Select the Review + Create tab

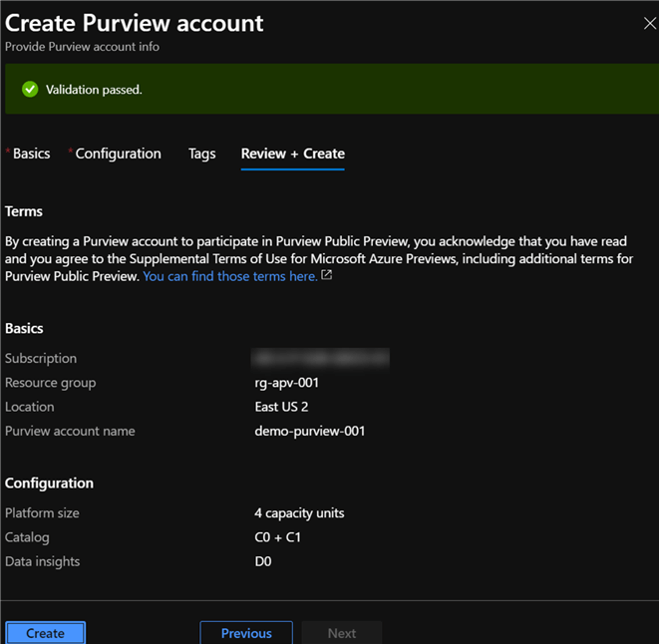coord(292,154)
